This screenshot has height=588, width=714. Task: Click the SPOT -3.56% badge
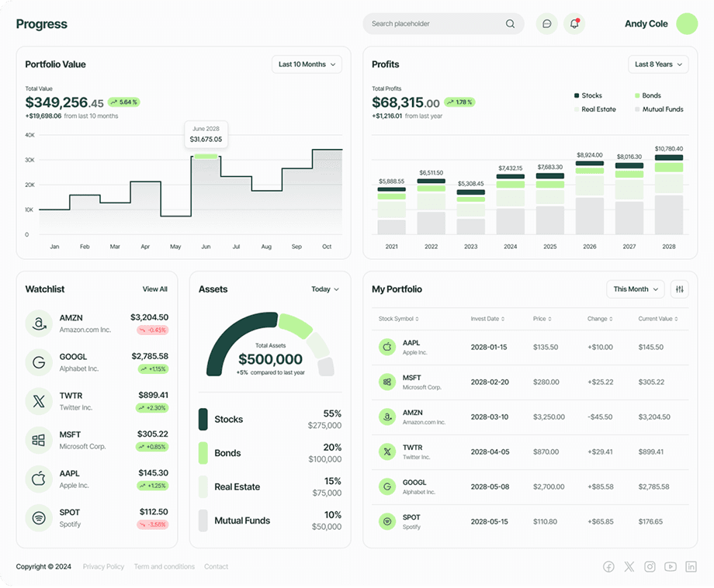(x=153, y=524)
